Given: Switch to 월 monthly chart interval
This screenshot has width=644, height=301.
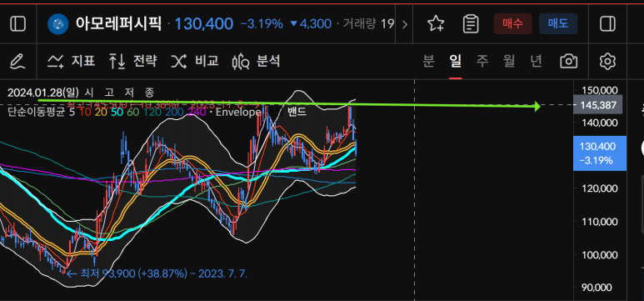Looking at the screenshot, I should tap(509, 61).
